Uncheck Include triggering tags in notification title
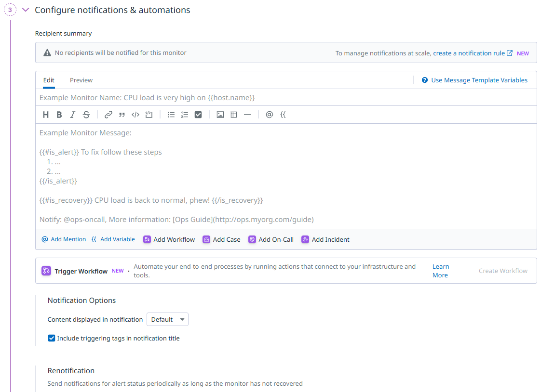The height and width of the screenshot is (392, 541). (52, 338)
